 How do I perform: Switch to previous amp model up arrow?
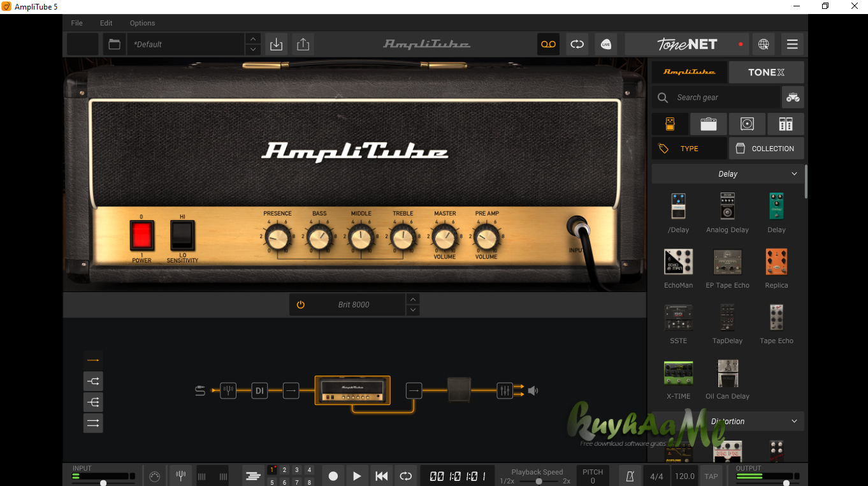413,299
